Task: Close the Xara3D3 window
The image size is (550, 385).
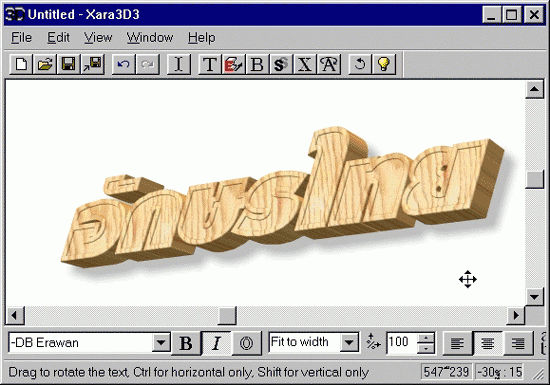Action: (534, 15)
